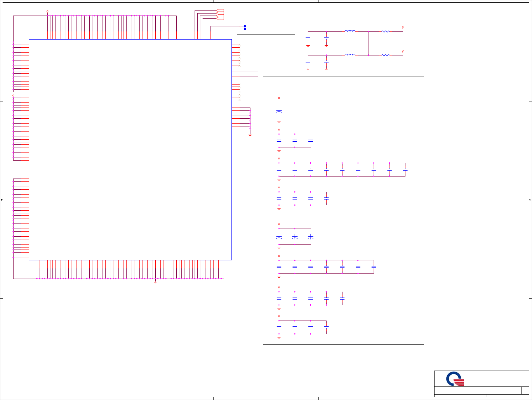Screen dimensions: 532x400
Task: Click the Quanta logo in the title block
Action: (455, 379)
